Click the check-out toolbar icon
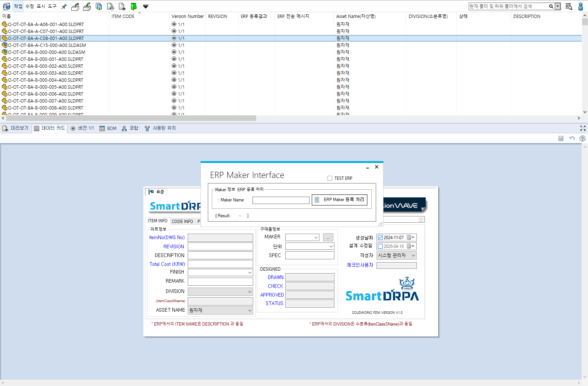The height and width of the screenshot is (386, 588). coord(75,6)
